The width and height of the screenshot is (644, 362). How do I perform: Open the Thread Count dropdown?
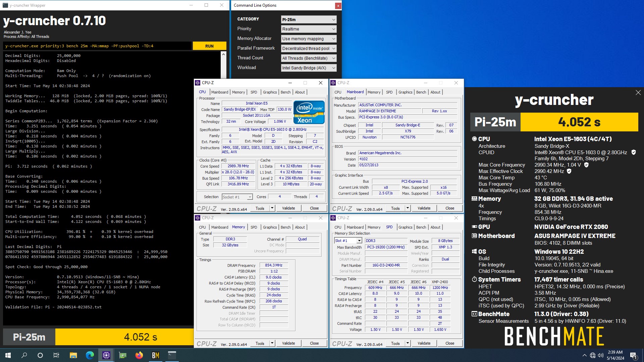click(309, 58)
